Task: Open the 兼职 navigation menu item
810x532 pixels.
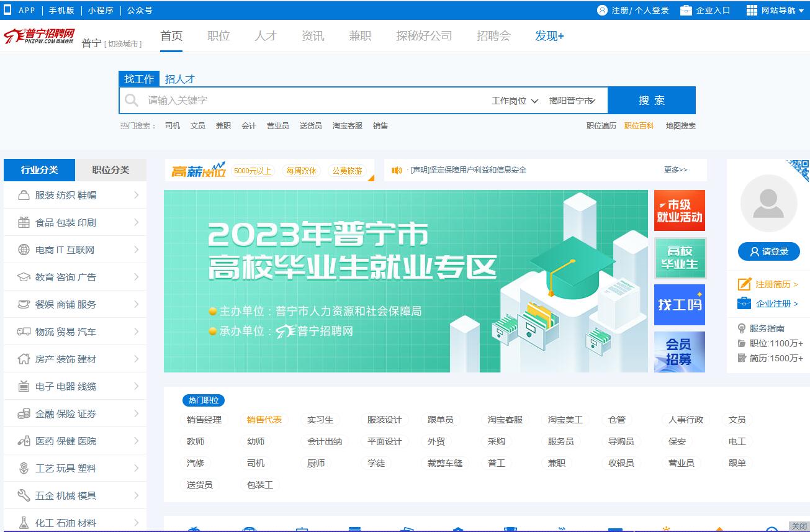Action: click(x=360, y=36)
